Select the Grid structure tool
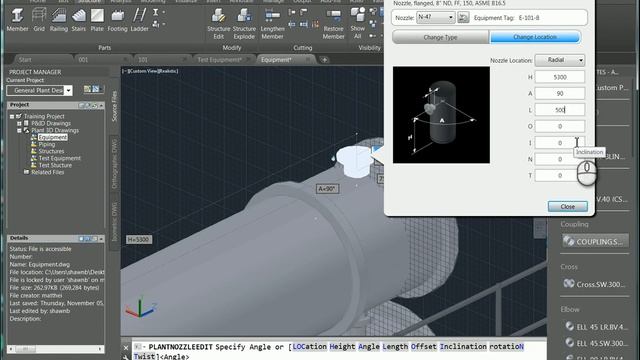The height and width of the screenshot is (360, 640). coord(39,20)
